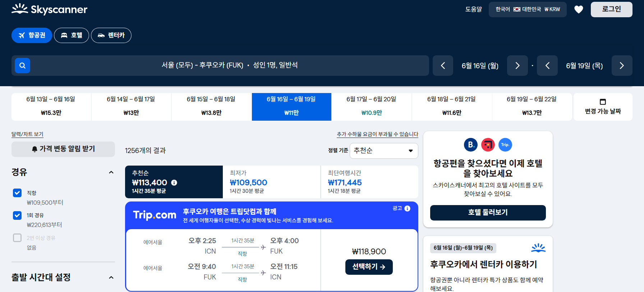
Task: Click the blue Trip. round logo icon
Action: tap(505, 145)
